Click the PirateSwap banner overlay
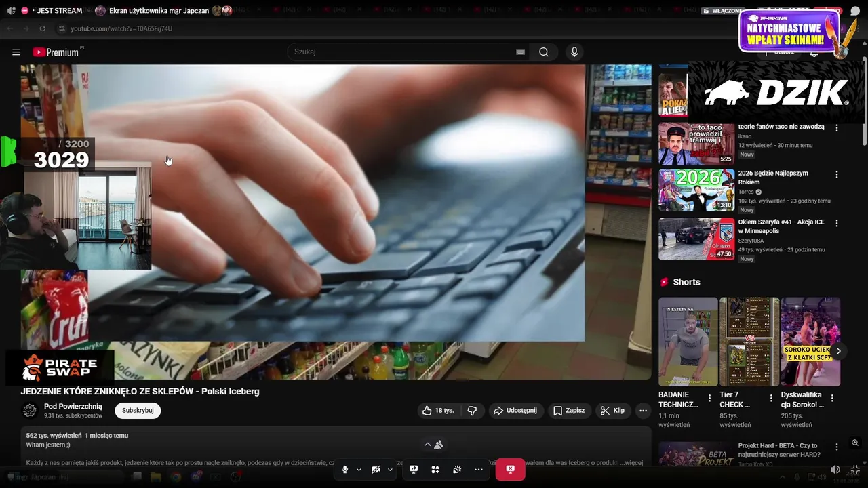The height and width of the screenshot is (488, 868). [x=60, y=367]
